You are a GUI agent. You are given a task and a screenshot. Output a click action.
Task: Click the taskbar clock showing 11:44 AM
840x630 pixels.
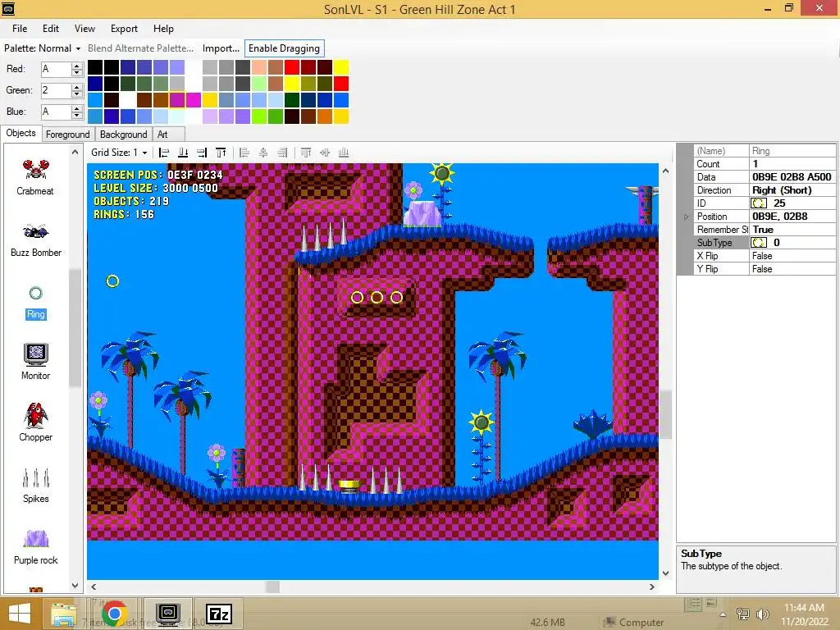point(804,614)
